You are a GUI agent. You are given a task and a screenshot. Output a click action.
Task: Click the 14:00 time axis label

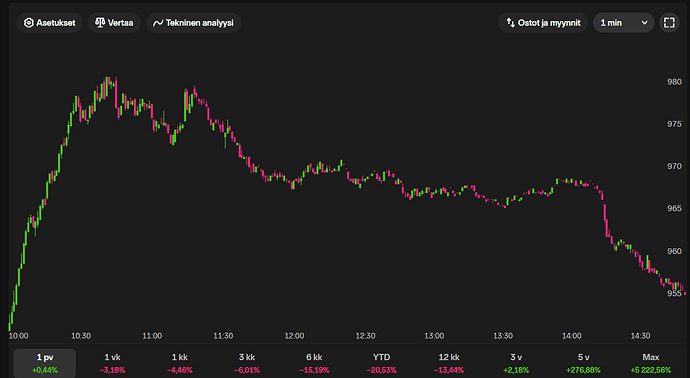click(571, 336)
